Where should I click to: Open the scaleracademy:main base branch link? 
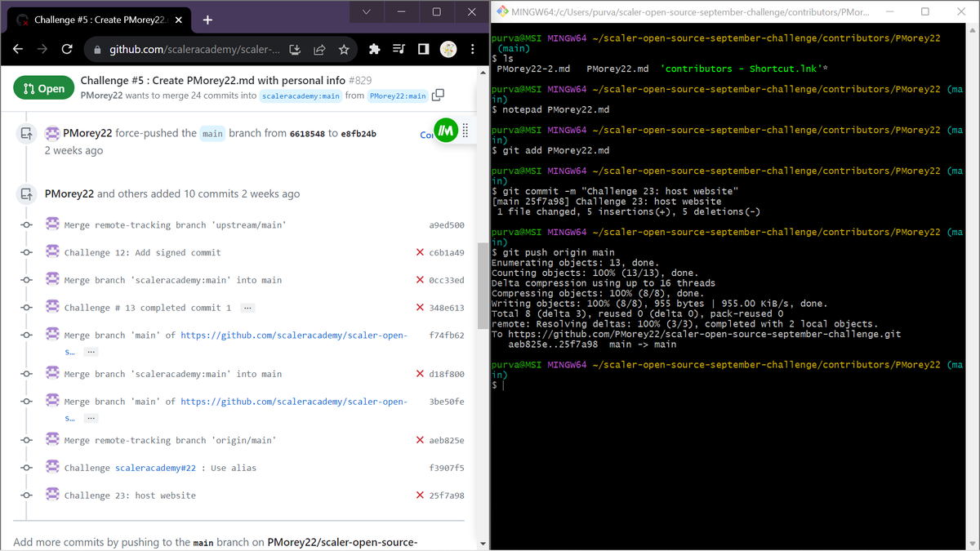[x=301, y=96]
